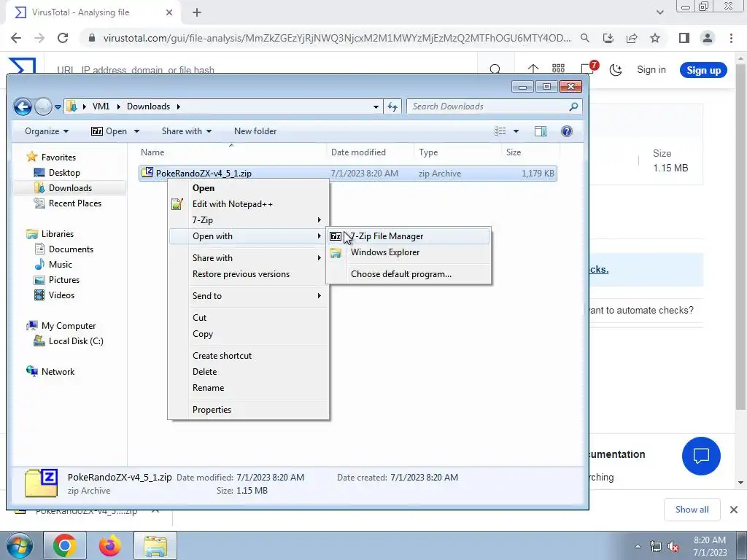Open Chrome's three-dot menu

(x=731, y=38)
